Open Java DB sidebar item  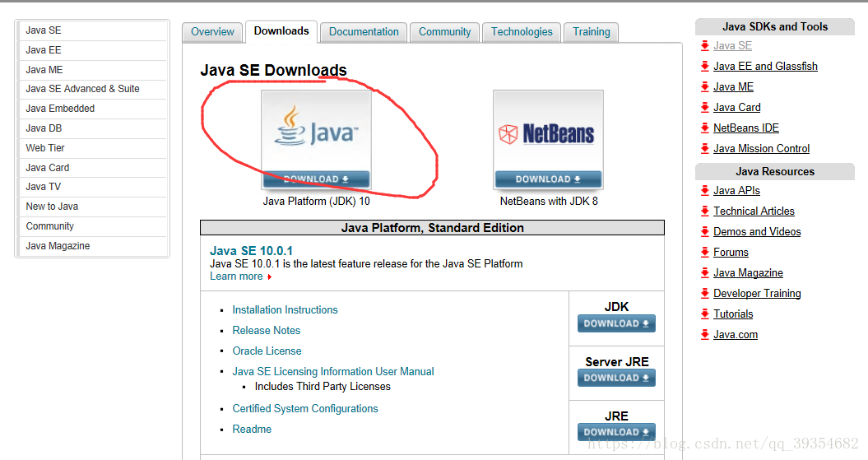point(92,128)
